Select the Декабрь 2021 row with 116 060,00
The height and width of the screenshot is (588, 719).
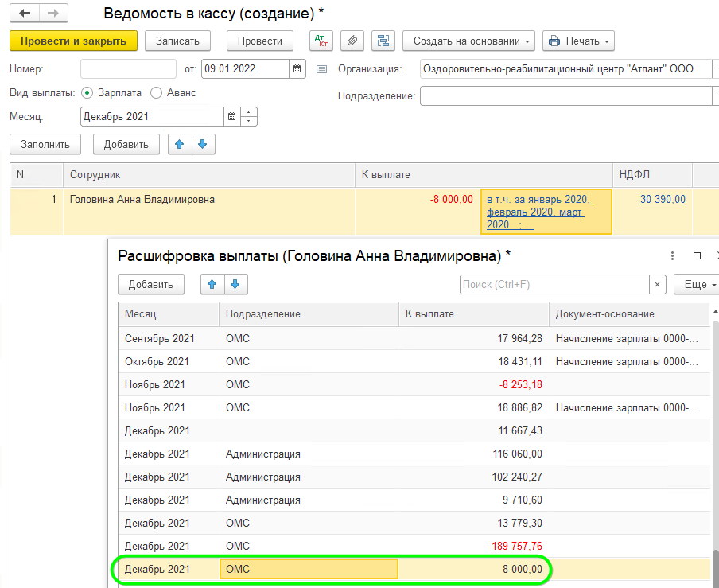(334, 454)
